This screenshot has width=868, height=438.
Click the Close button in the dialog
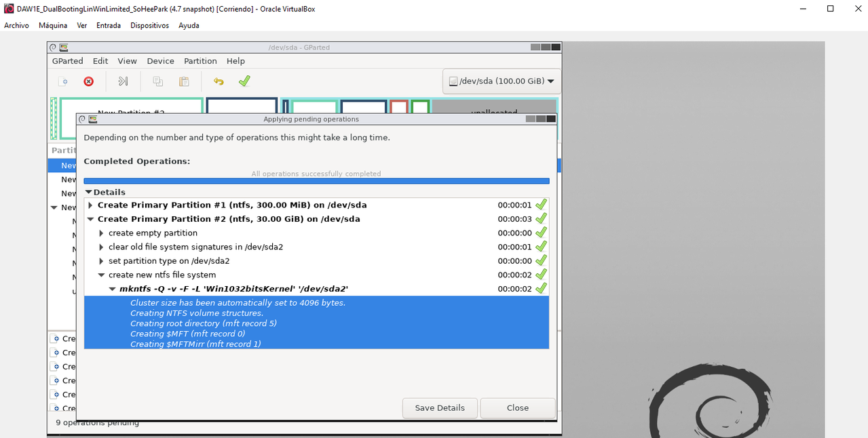click(517, 407)
